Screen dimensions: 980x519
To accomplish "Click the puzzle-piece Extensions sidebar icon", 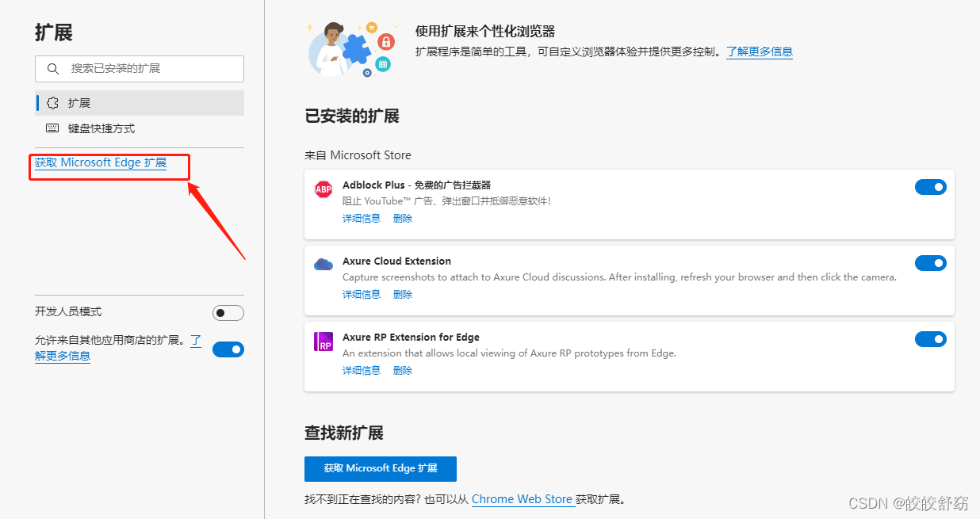I will tap(53, 103).
